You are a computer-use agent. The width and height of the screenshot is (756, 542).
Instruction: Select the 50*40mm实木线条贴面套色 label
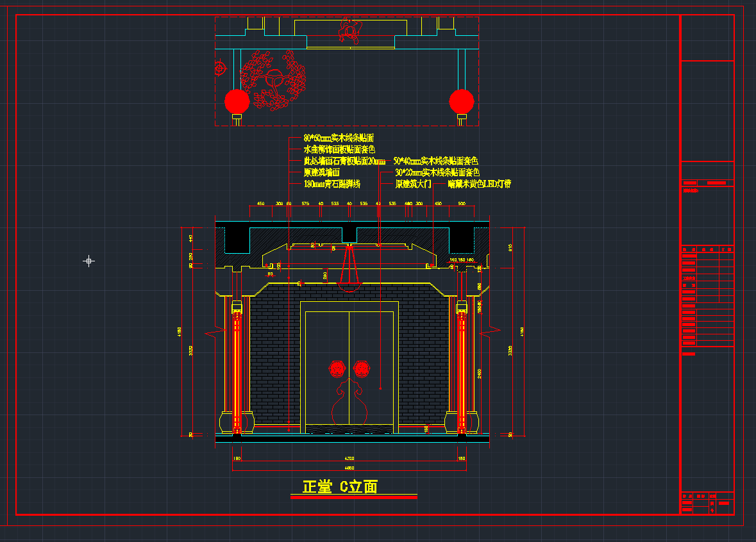click(x=435, y=161)
